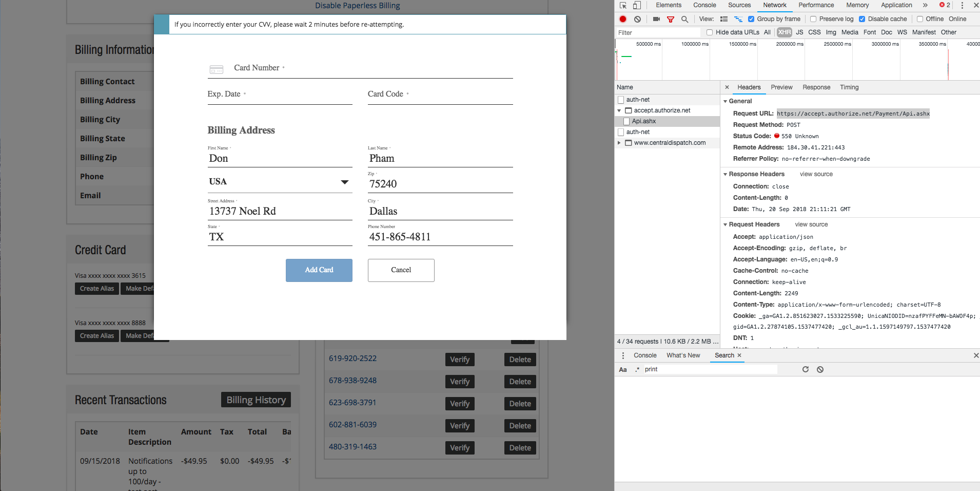Open the network filter funnel icon
This screenshot has height=491, width=980.
click(x=670, y=19)
